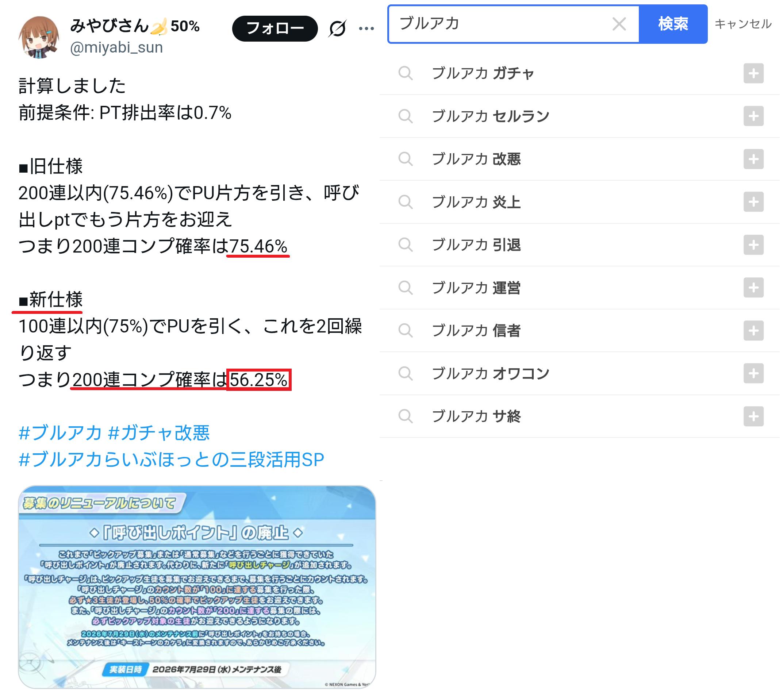The height and width of the screenshot is (700, 783).
Task: Open the #ガチャ改悪 hashtag link
Action: (x=159, y=433)
